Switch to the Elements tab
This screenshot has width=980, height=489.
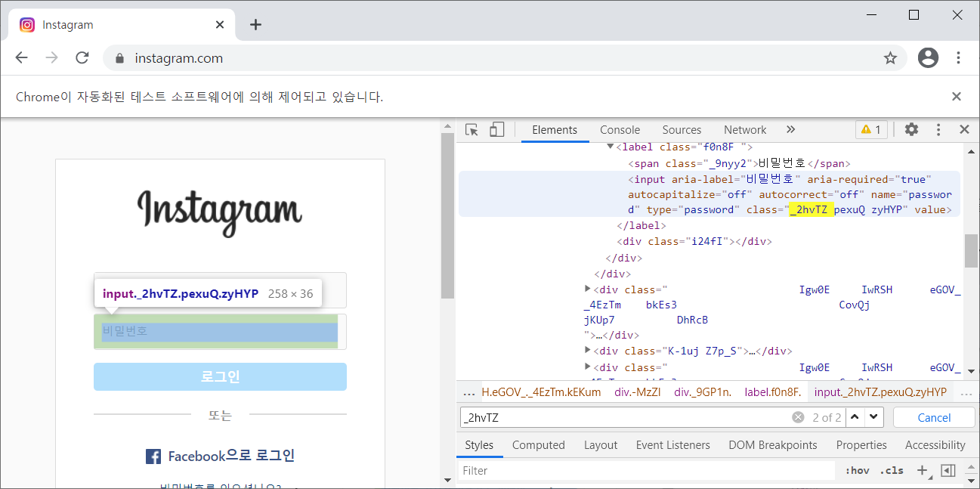[x=555, y=130]
